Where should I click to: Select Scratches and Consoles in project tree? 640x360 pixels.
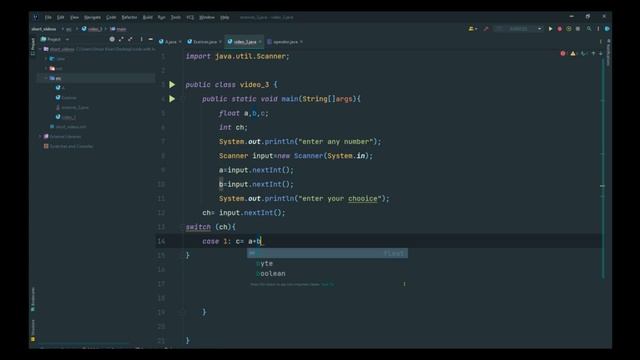tap(69, 146)
